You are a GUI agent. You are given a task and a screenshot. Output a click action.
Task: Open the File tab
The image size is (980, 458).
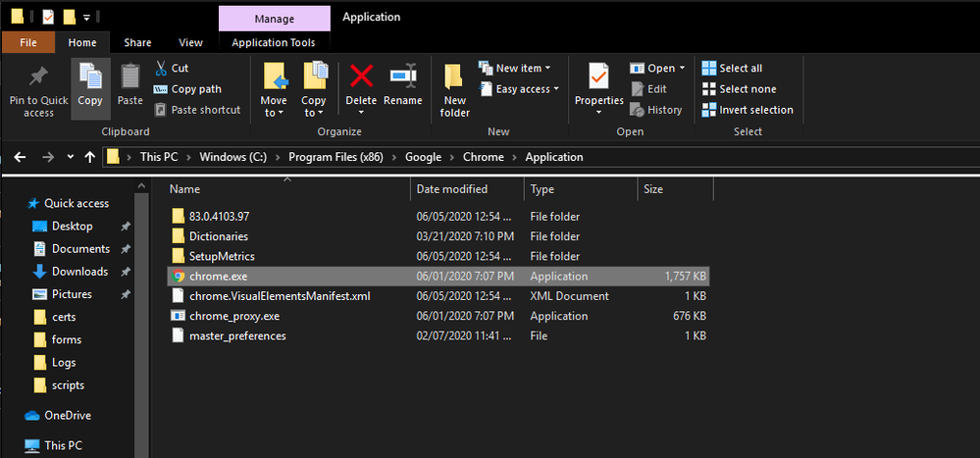[x=28, y=42]
